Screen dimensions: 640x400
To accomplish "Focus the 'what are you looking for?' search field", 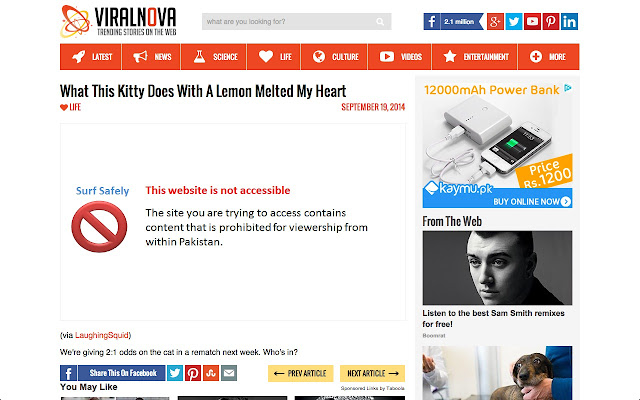I will (288, 22).
